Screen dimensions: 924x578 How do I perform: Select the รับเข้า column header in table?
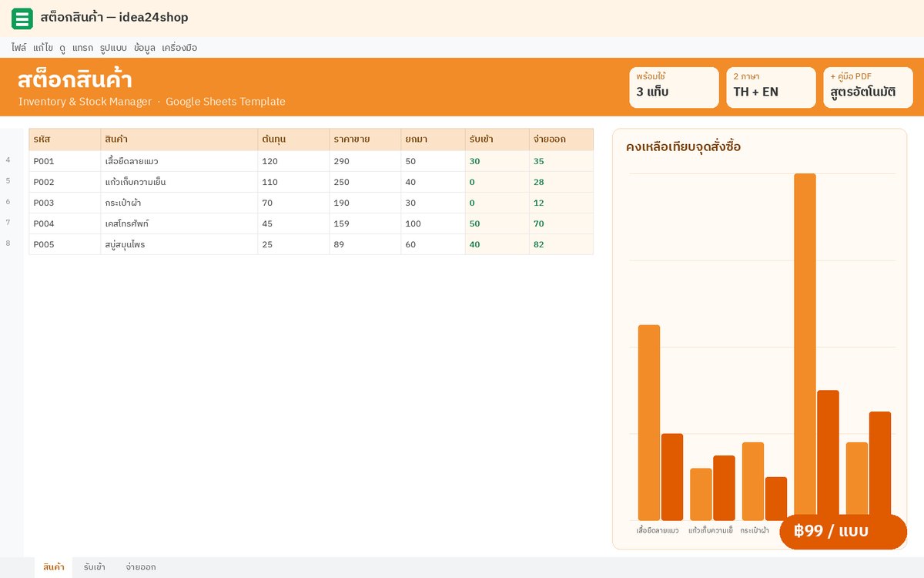[497, 139]
